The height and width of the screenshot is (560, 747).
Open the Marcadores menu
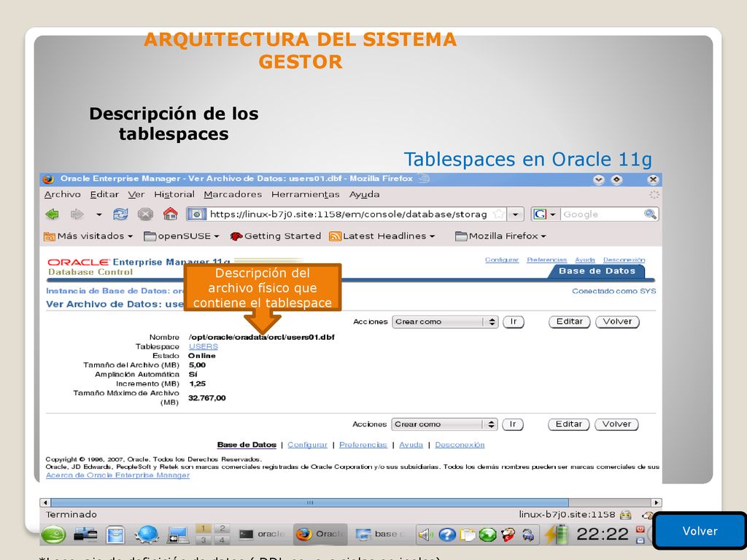coord(233,194)
